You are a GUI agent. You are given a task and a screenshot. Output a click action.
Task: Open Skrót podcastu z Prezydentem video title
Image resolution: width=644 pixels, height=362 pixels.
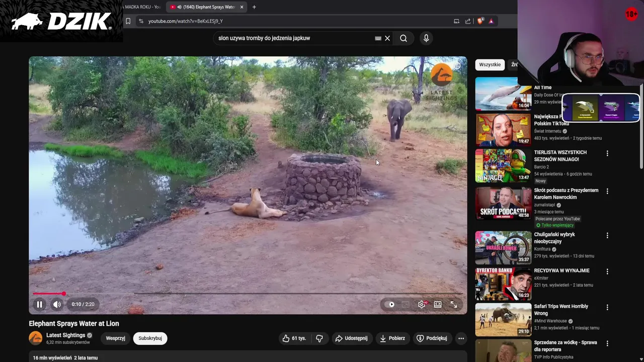566,194
